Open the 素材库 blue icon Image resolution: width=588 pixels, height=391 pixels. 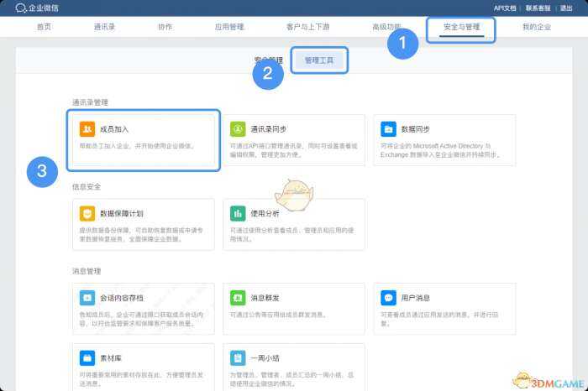87,358
